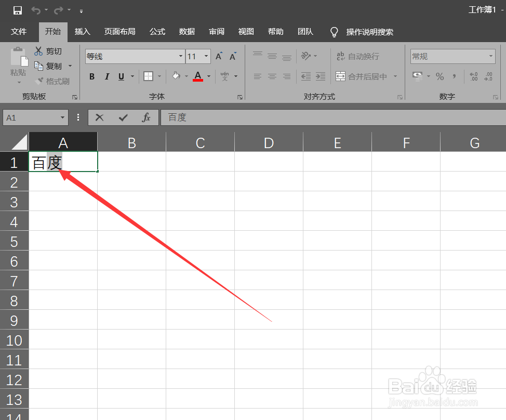Open the 字体 dialog launcher

240,97
